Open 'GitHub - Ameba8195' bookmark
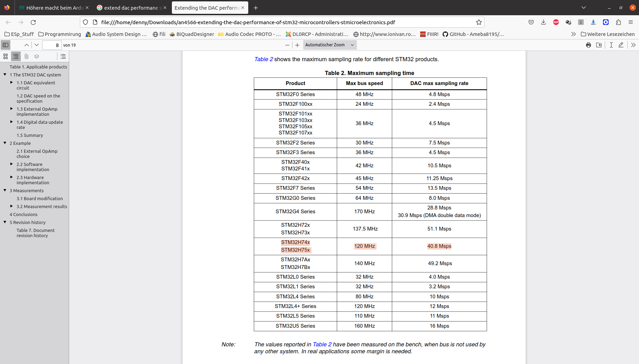This screenshot has width=639, height=364. [473, 34]
